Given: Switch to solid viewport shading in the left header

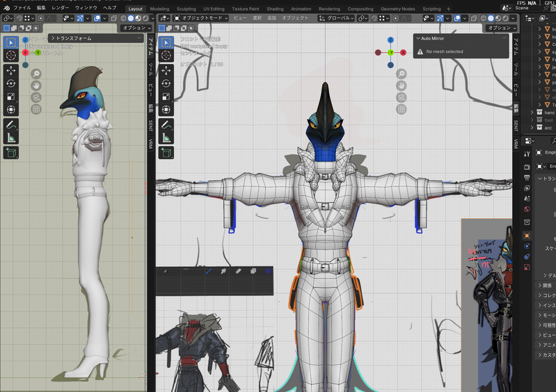Looking at the screenshot, I should point(130,18).
